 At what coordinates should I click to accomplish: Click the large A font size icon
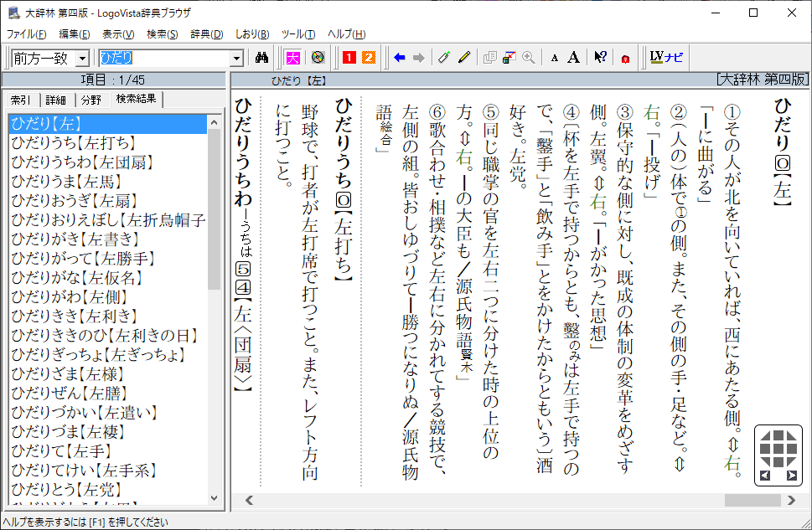tap(573, 58)
